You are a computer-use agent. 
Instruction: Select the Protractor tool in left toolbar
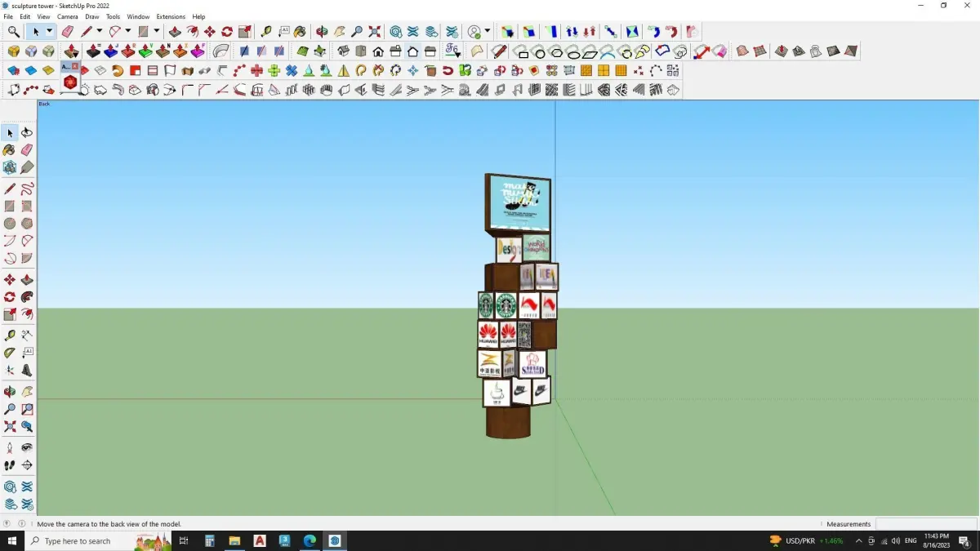tap(10, 353)
